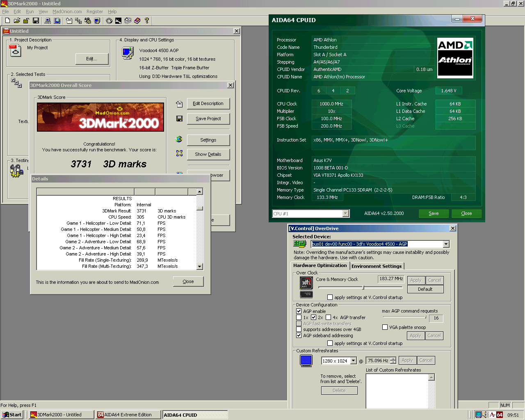The height and width of the screenshot is (420, 525).
Task: Select 1x AGP transfer checkbox
Action: (x=299, y=317)
